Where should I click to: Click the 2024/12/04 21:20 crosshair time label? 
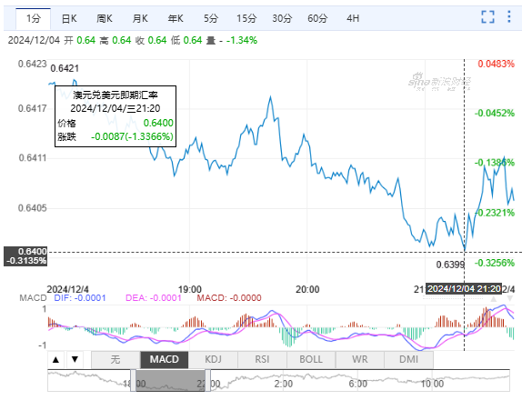pos(464,289)
